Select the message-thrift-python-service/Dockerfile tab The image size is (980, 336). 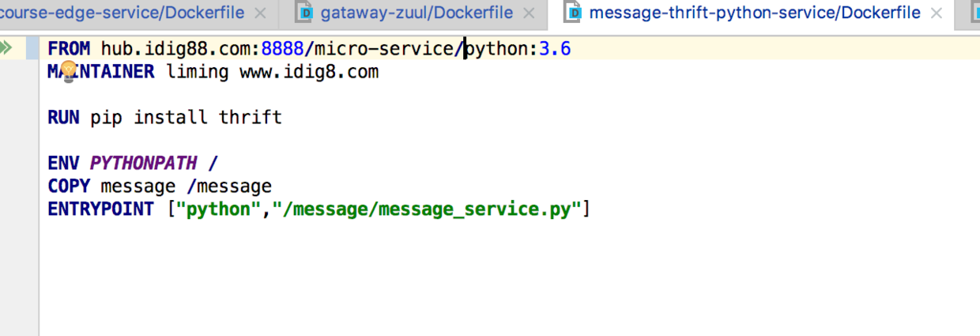(755, 13)
